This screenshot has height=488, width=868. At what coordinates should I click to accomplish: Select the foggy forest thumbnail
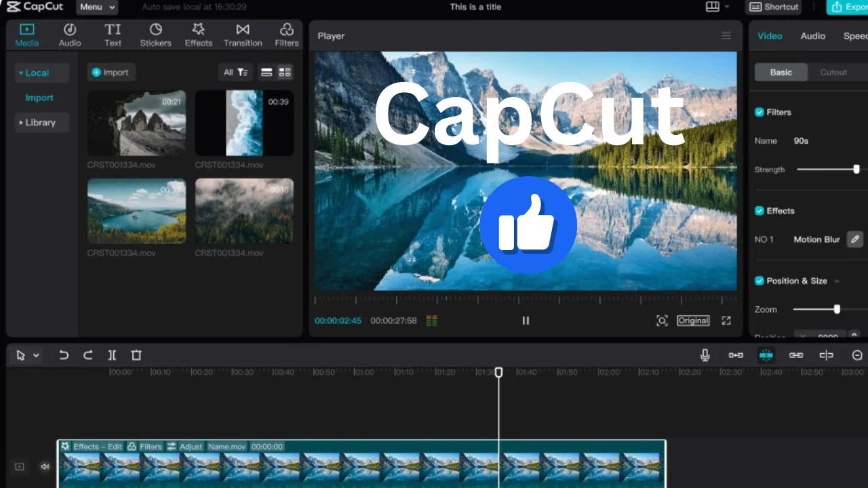point(244,211)
